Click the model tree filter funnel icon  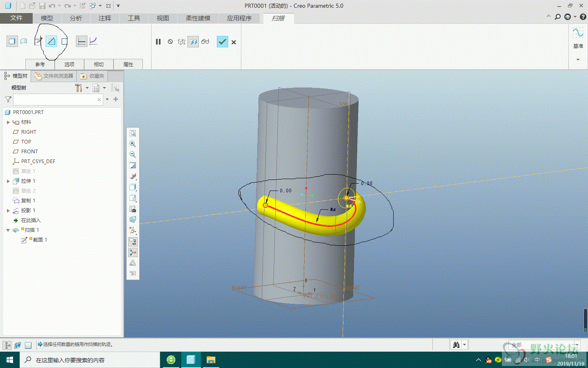[8, 99]
